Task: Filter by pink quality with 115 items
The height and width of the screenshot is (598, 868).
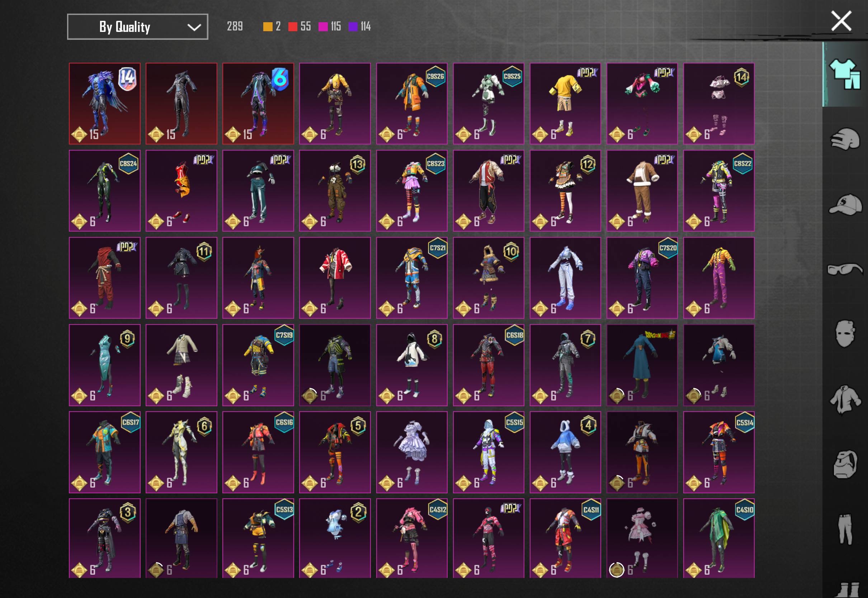Action: [323, 27]
